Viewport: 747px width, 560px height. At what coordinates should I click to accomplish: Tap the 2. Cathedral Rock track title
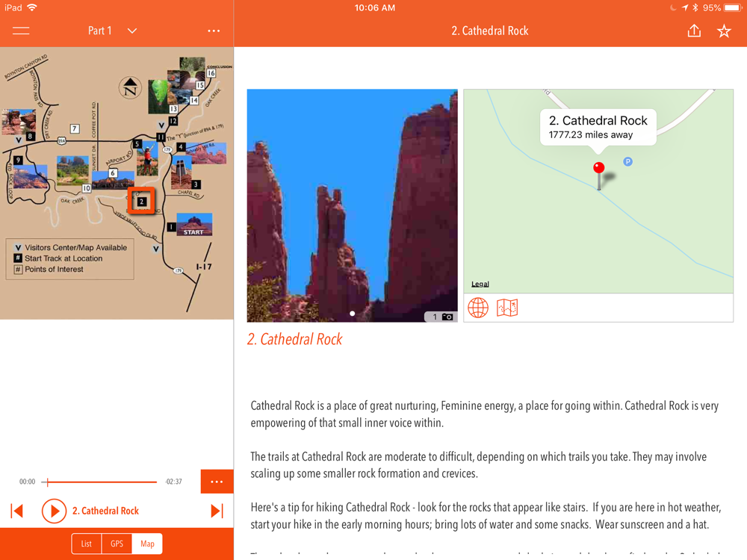[105, 511]
